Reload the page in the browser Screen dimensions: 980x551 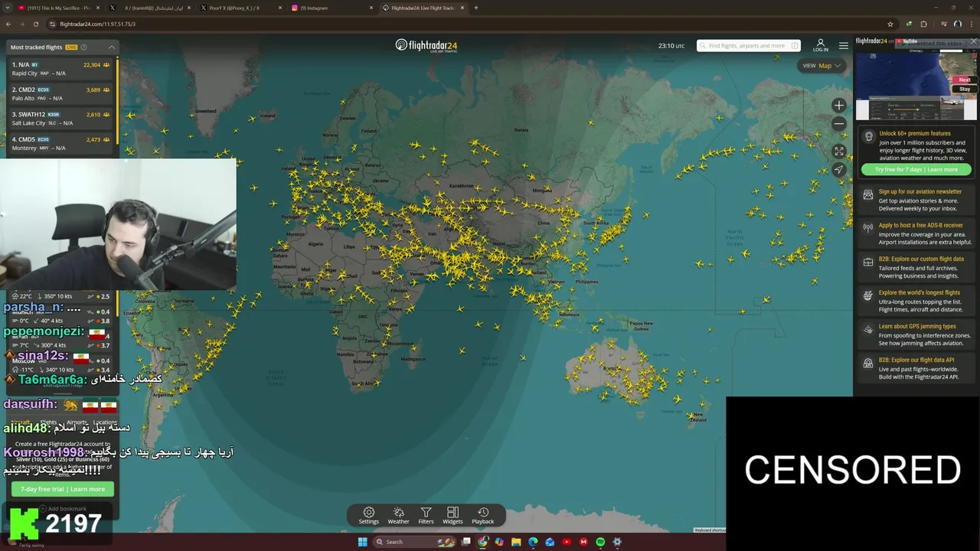click(38, 24)
